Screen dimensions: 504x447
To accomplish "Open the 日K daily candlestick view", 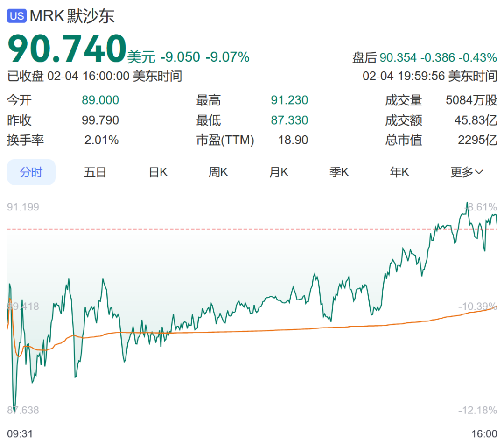I will [x=158, y=172].
